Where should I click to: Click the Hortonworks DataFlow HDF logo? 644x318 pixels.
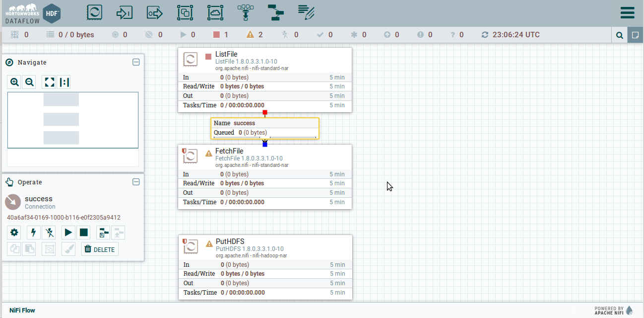(x=33, y=13)
